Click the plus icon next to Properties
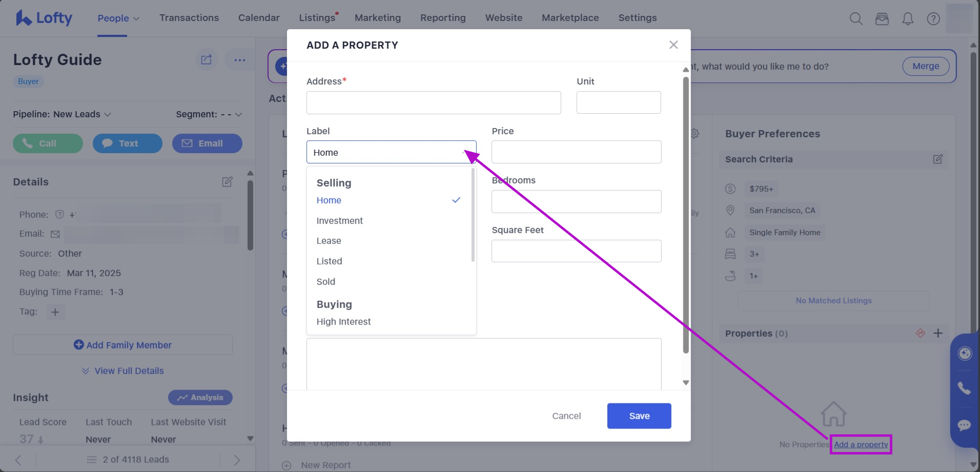The height and width of the screenshot is (472, 980). 938,333
